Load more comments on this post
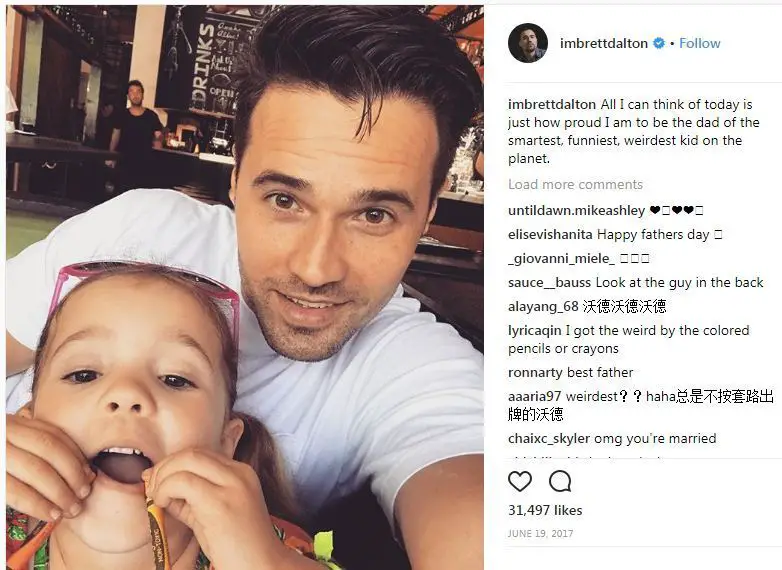The height and width of the screenshot is (570, 782). [575, 185]
